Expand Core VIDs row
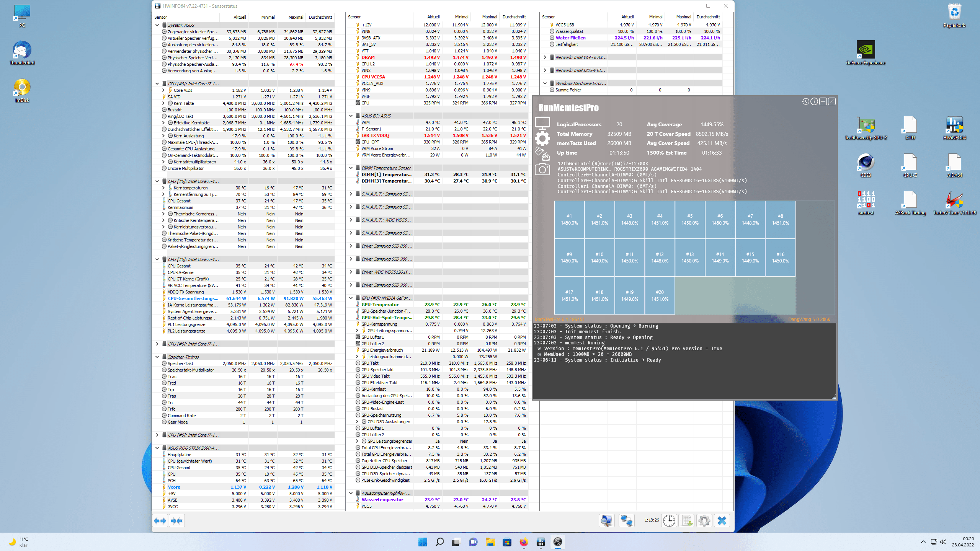The height and width of the screenshot is (551, 980). [163, 90]
